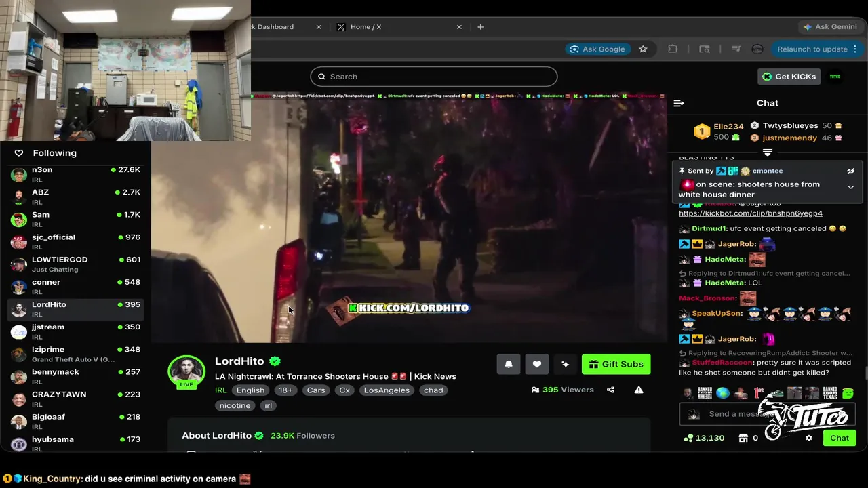The width and height of the screenshot is (868, 488).
Task: Click the sparkle icon beside Gift Subs
Action: click(x=565, y=365)
